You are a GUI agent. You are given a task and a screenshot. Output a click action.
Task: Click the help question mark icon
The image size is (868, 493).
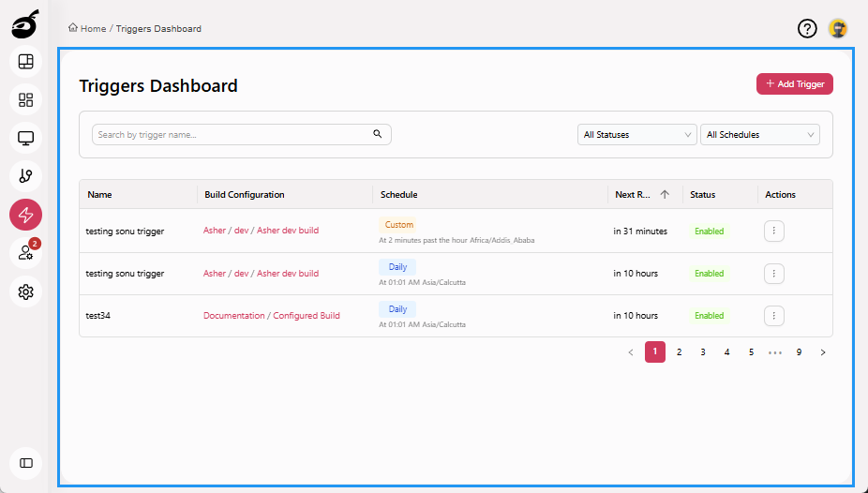click(x=807, y=28)
